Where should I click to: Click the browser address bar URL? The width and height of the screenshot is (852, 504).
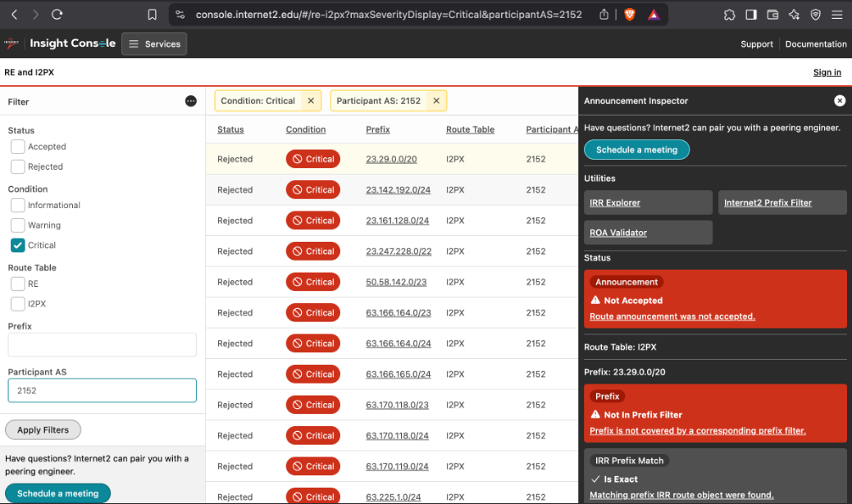coord(389,15)
